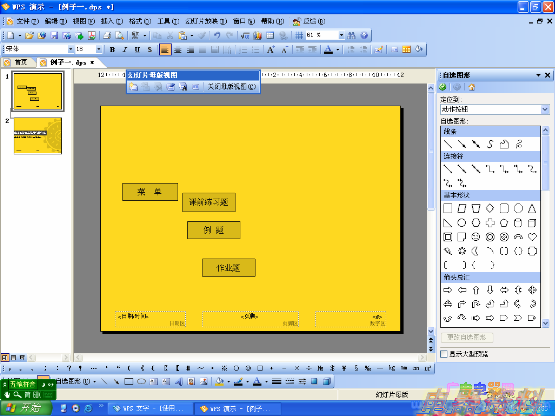555x416 pixels.
Task: Click the Italic formatting icon
Action: point(125,50)
